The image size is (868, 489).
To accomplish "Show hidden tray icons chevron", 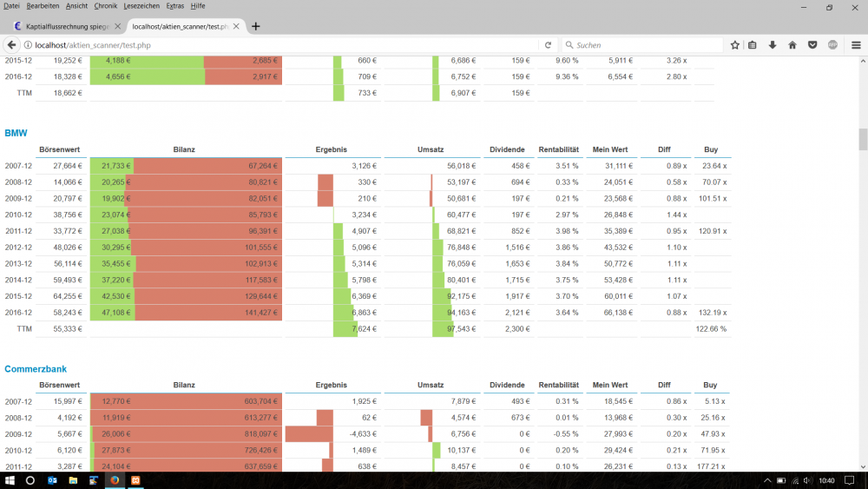I will tap(767, 480).
